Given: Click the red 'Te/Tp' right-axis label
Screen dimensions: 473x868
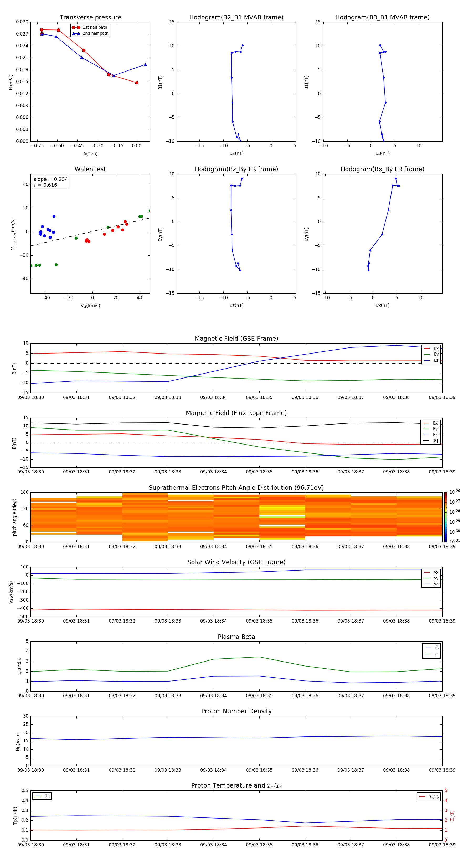Looking at the screenshot, I should coord(453,815).
